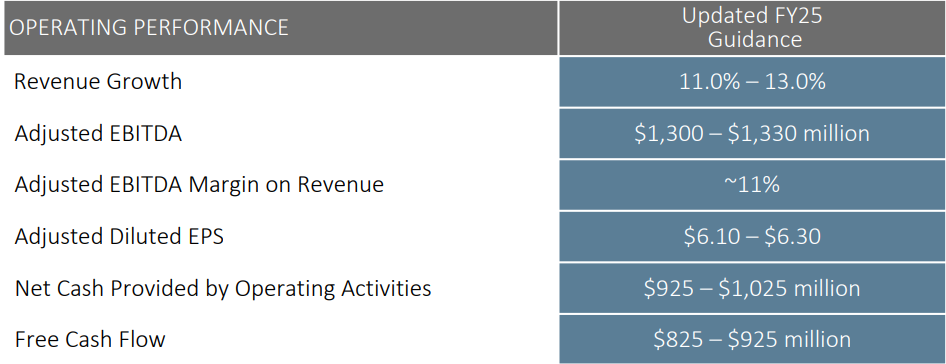Screen dimensions: 946x364
Task: Click the Adjusted EBITDA row label
Action: [x=98, y=133]
